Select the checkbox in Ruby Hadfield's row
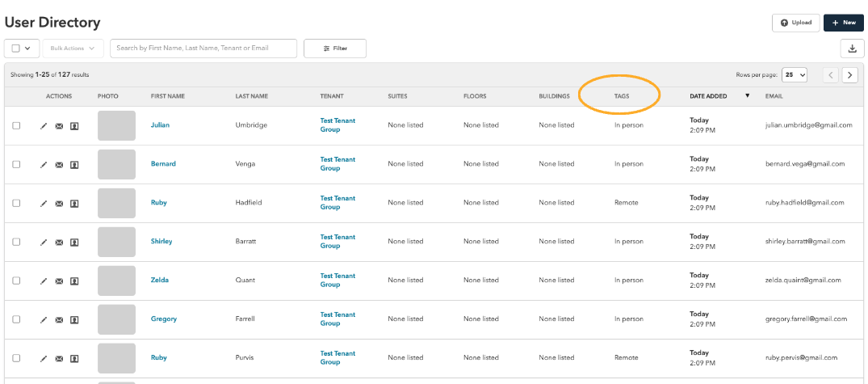 pyautogui.click(x=17, y=204)
